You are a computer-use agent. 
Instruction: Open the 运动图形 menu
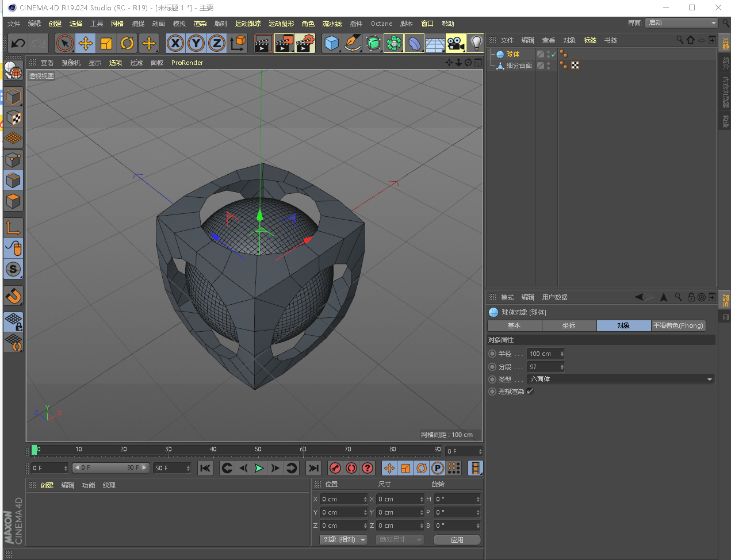coord(281,24)
